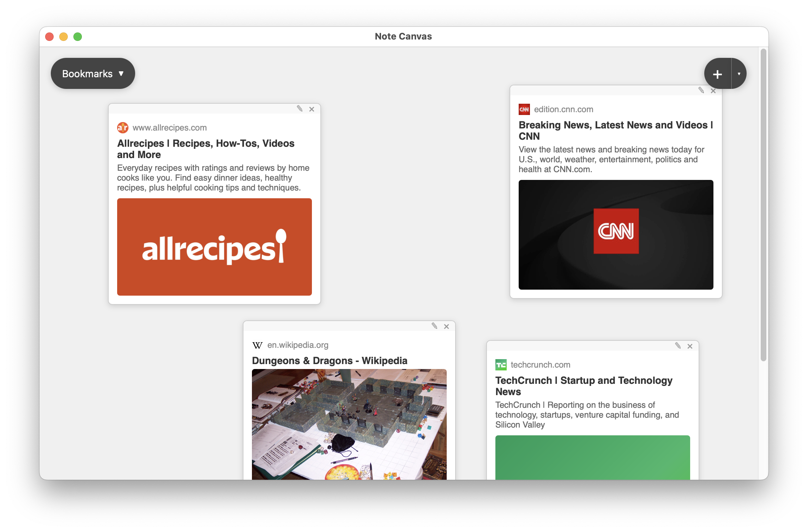Click the vertical scrollbar on the canvas
808x532 pixels.
764,205
